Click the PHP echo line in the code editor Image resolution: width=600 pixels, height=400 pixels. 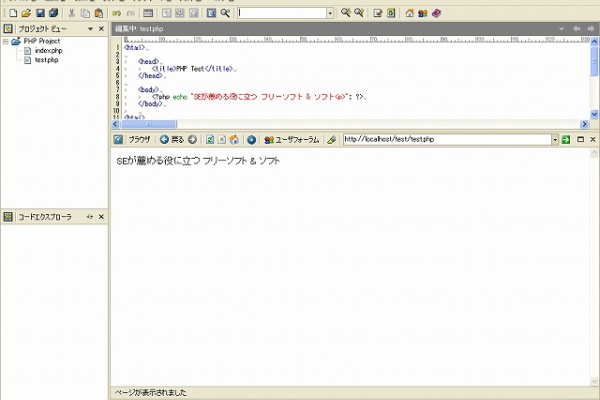tap(259, 97)
